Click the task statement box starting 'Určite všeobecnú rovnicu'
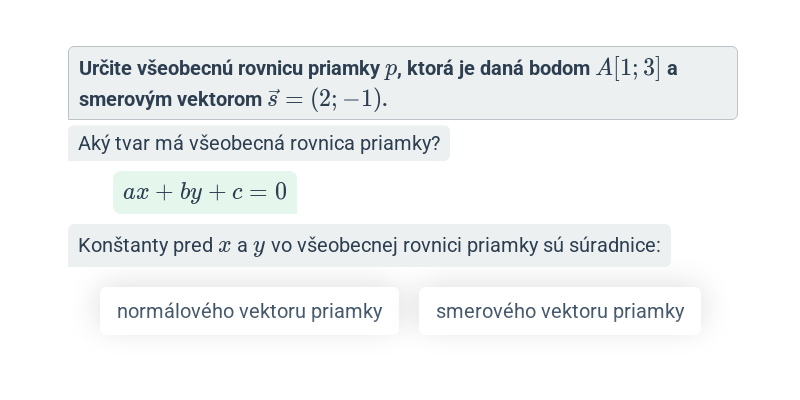The height and width of the screenshot is (400, 800). (x=403, y=83)
